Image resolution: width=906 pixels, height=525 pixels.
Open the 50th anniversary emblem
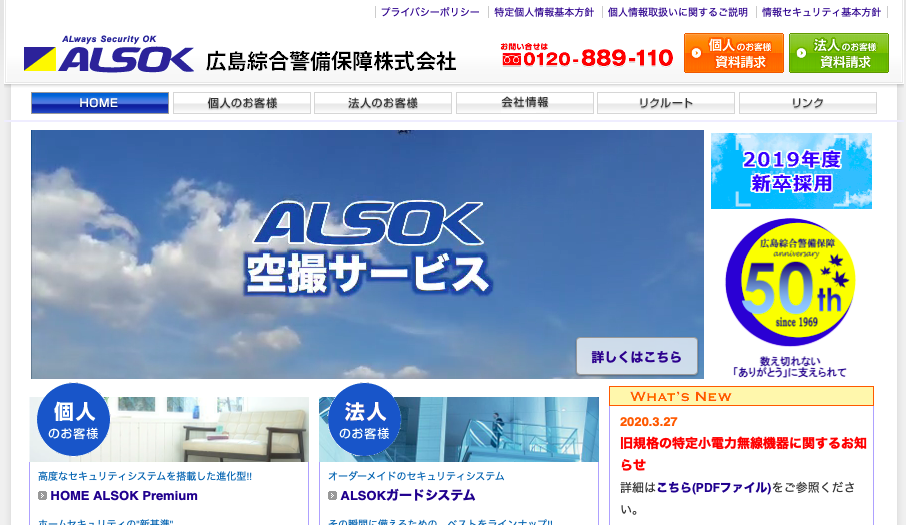coord(790,282)
